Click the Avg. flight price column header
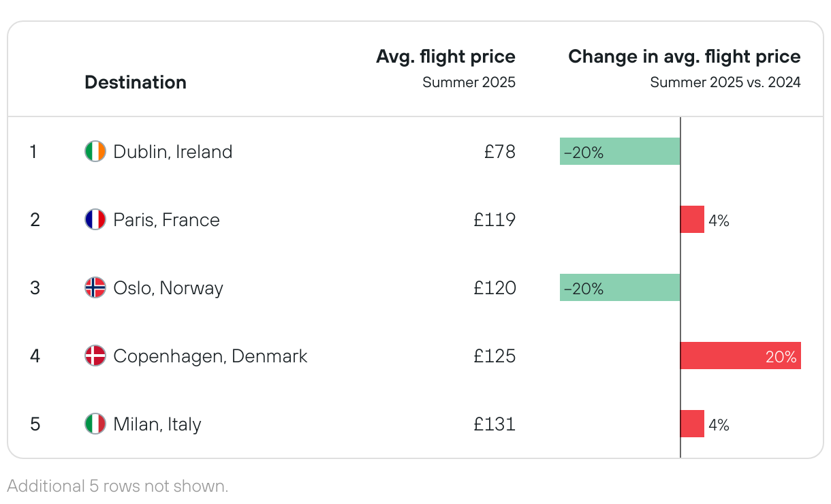The width and height of the screenshot is (831, 504). pos(445,57)
